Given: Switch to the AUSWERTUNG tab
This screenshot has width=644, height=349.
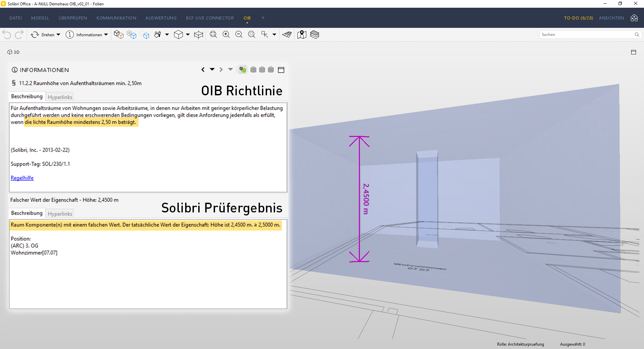Looking at the screenshot, I should click(161, 18).
